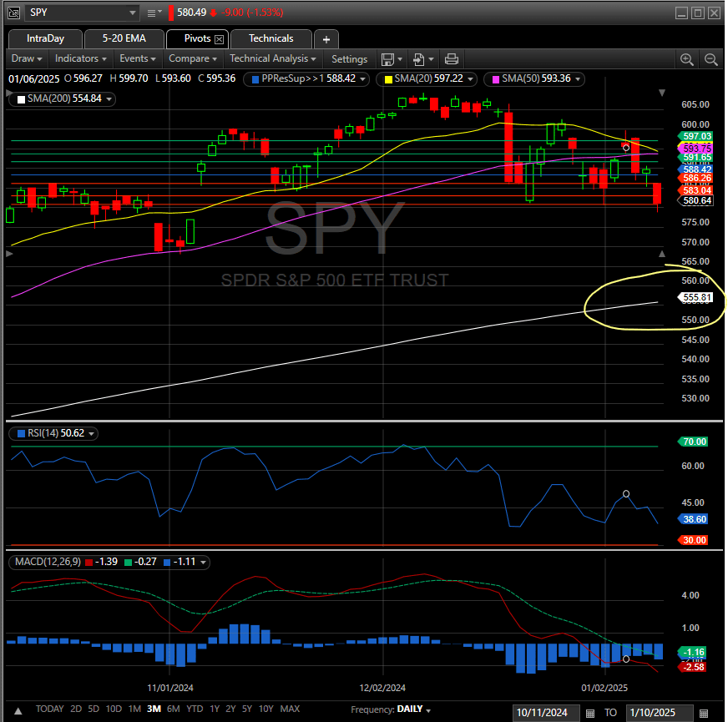Click the print chart icon

[452, 59]
